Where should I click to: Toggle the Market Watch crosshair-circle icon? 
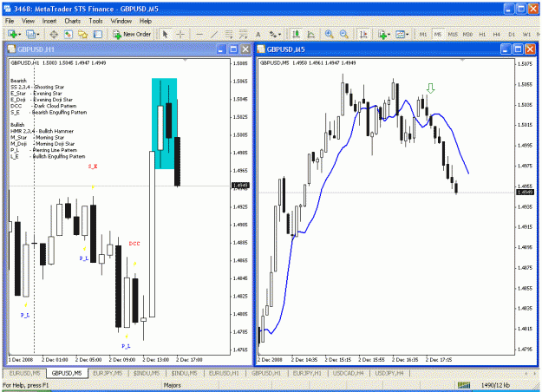[54, 34]
